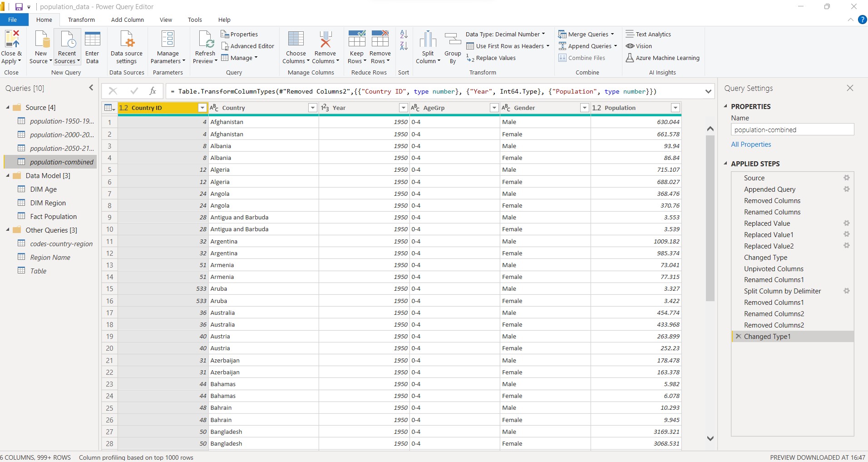
Task: Click the Remove Rows icon
Action: point(380,39)
